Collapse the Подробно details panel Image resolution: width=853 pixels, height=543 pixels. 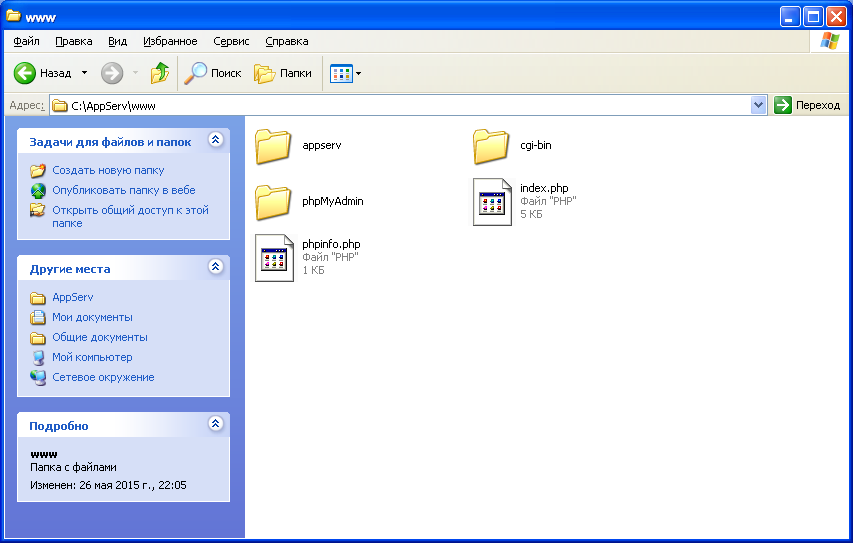(215, 423)
